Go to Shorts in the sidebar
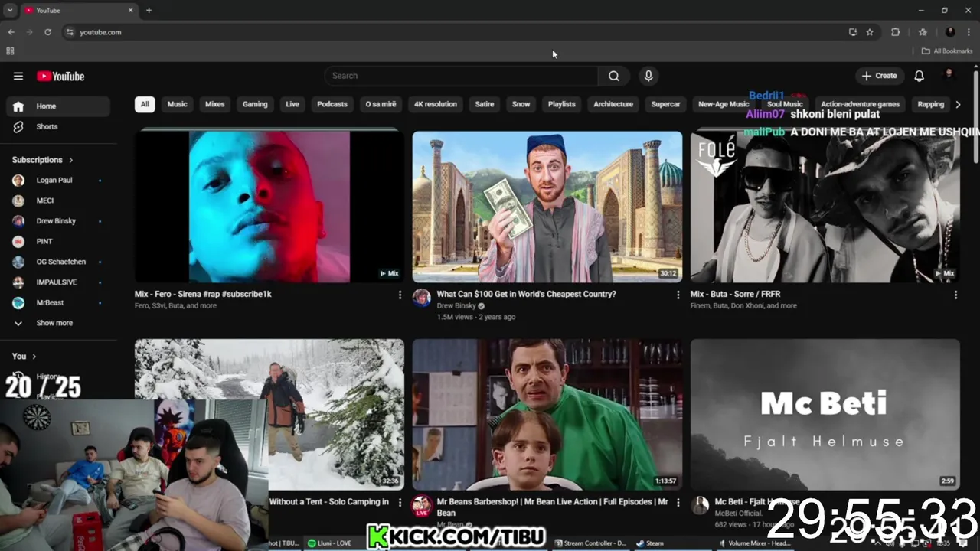This screenshot has width=980, height=551. [58, 126]
